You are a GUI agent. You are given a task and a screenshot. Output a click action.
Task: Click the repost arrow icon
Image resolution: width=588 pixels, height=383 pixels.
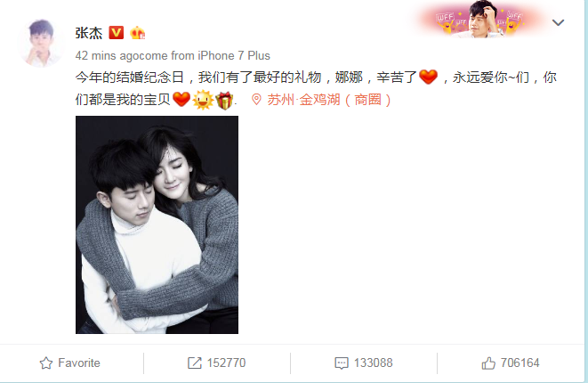click(195, 363)
